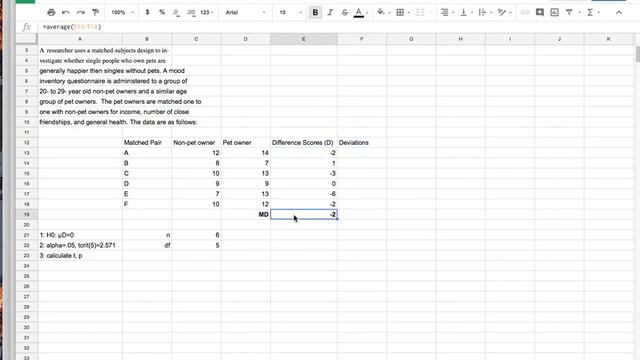
Task: Select matched pair 'E' cell
Action: tap(147, 194)
